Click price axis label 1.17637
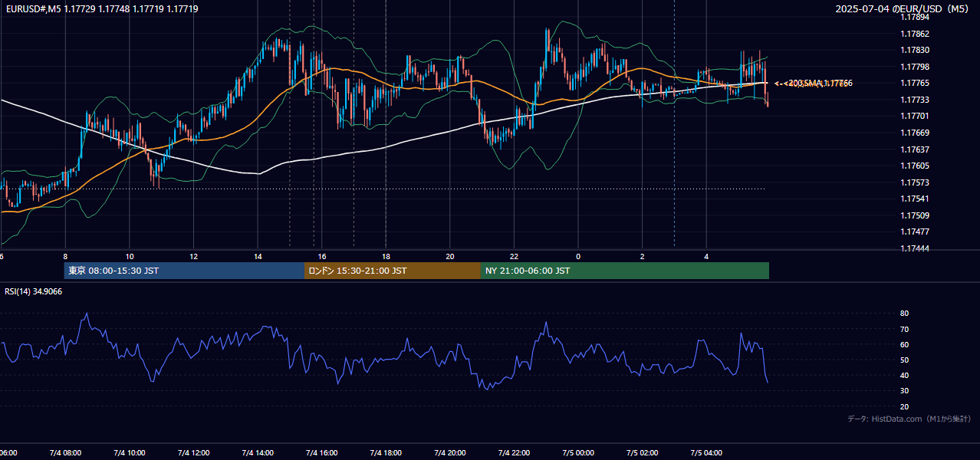 coord(914,149)
